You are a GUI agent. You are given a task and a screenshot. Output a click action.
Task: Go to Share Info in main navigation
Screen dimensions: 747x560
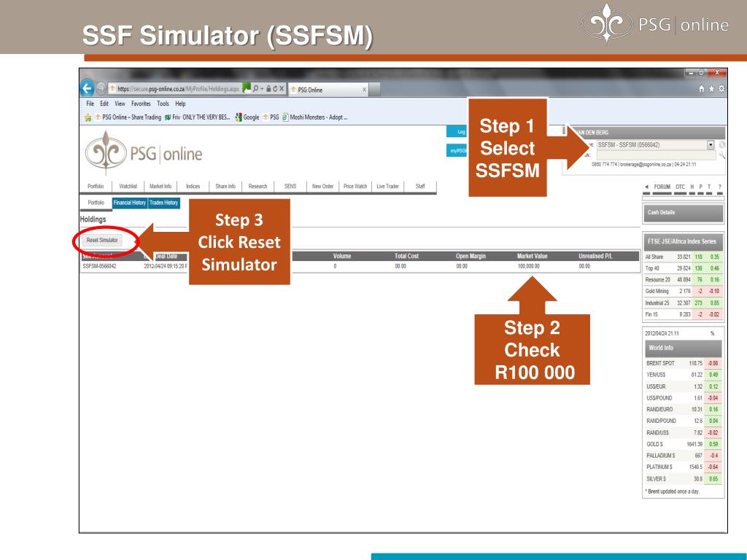point(225,186)
